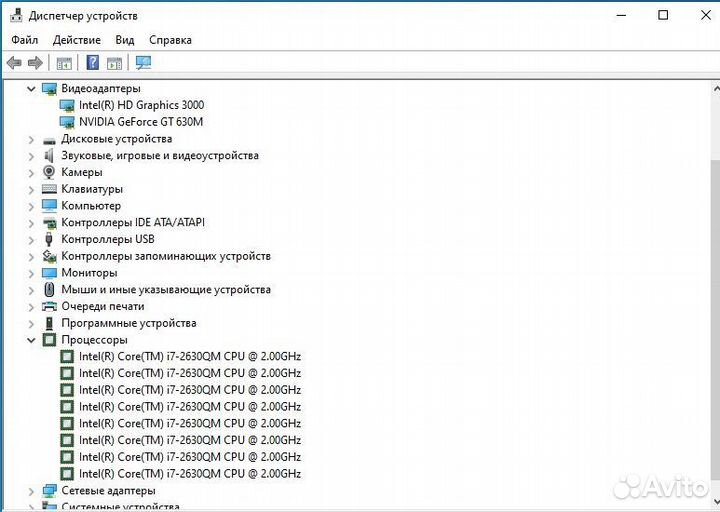Select the Контроллеры USB tree label
The image size is (720, 512).
(x=108, y=239)
